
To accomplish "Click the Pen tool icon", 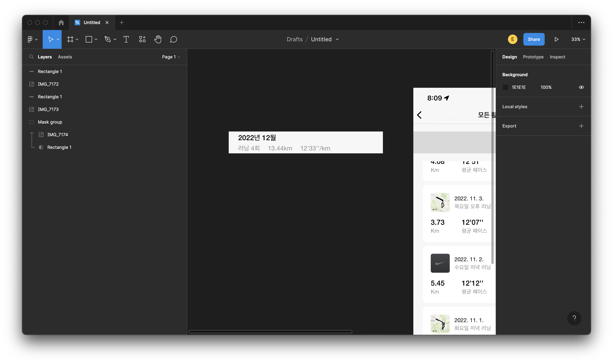I will click(x=107, y=39).
